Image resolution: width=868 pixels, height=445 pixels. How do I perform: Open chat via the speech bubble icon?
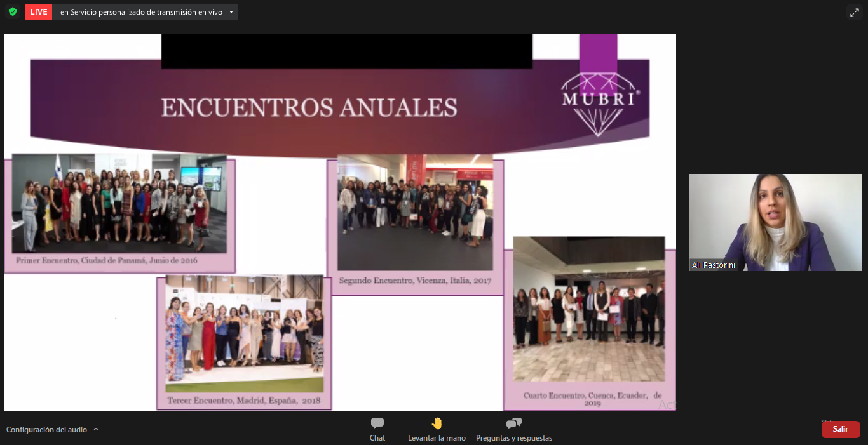click(377, 423)
